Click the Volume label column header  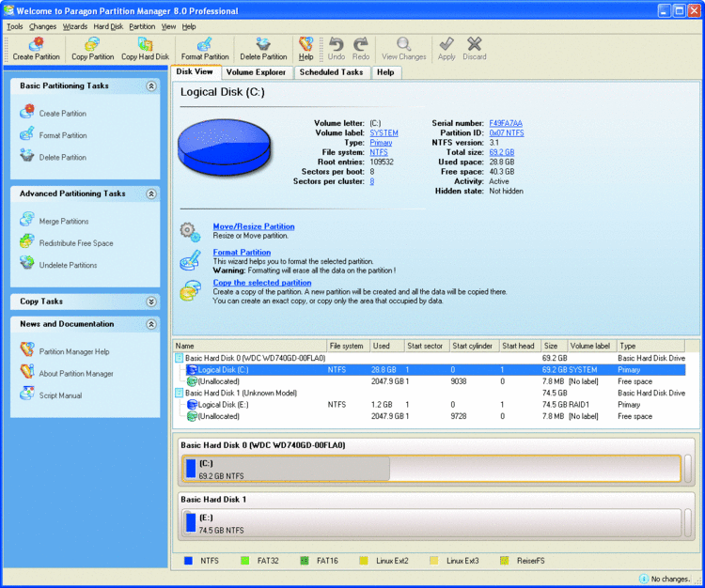(x=591, y=346)
